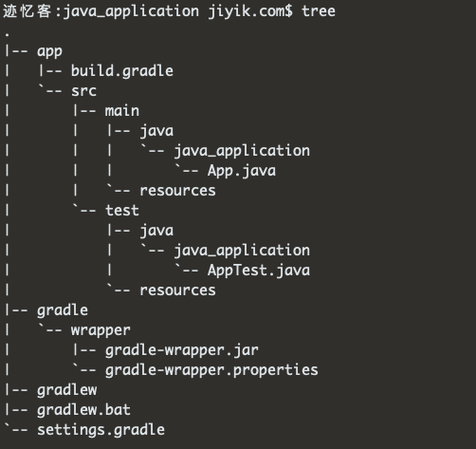Click 'resources' entry under main
The width and height of the screenshot is (476, 449).
(x=177, y=191)
